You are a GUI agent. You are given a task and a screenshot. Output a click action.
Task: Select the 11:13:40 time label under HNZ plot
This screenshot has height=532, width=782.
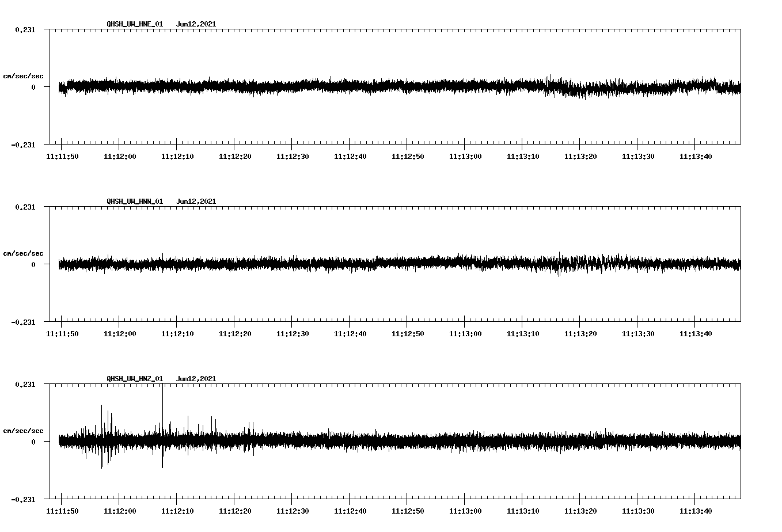click(x=696, y=511)
